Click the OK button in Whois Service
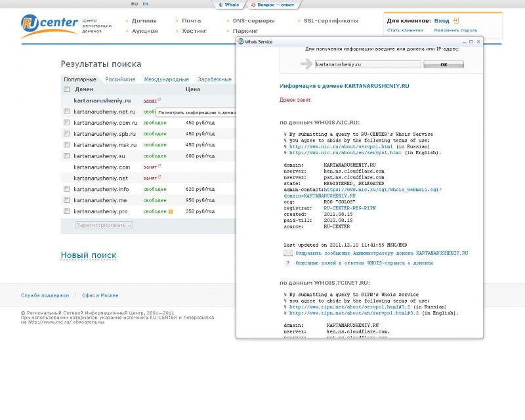The height and width of the screenshot is (420, 525). pos(444,64)
